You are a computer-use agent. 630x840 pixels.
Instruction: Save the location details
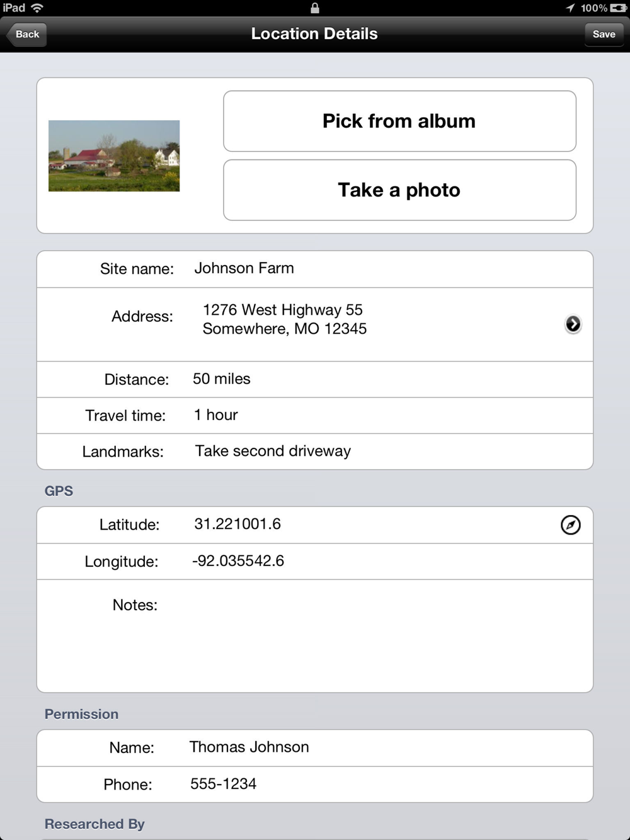coord(604,34)
